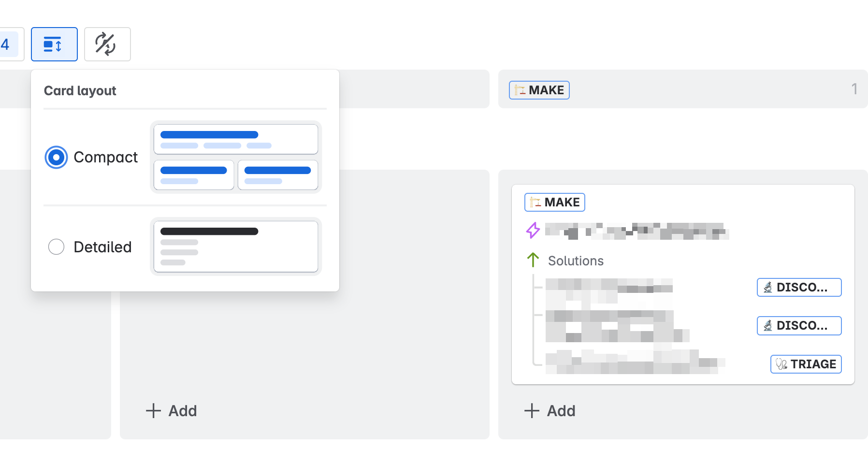Click the card layout toolbar button

(54, 44)
